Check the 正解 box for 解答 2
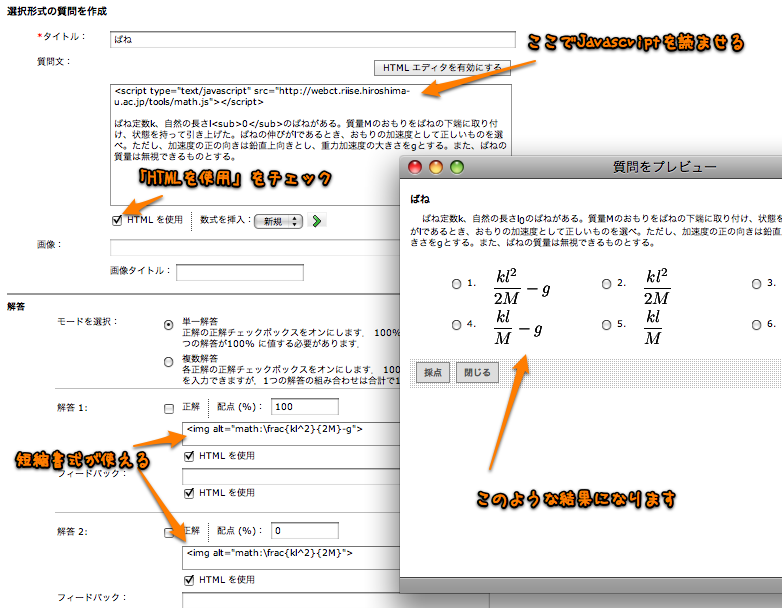This screenshot has width=782, height=608. pos(169,532)
